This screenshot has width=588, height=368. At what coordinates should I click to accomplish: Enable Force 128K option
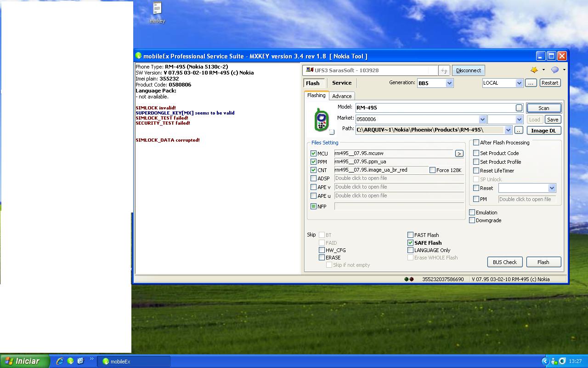click(432, 170)
